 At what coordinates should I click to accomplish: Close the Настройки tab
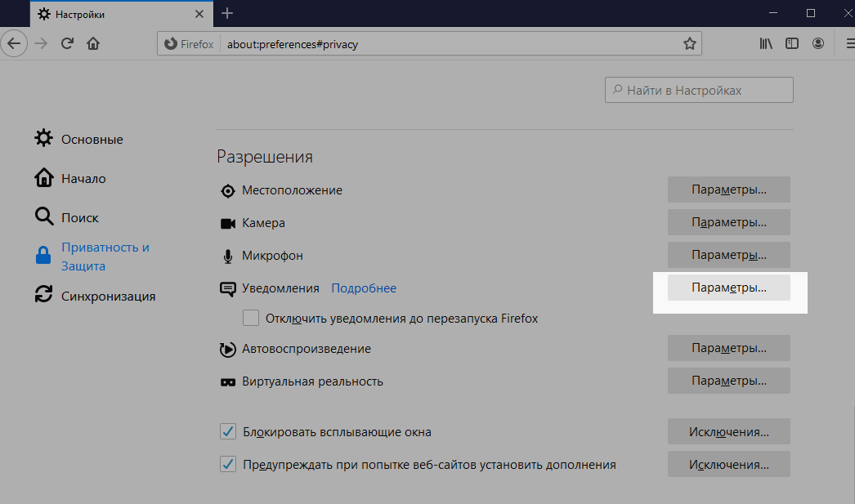click(x=199, y=14)
